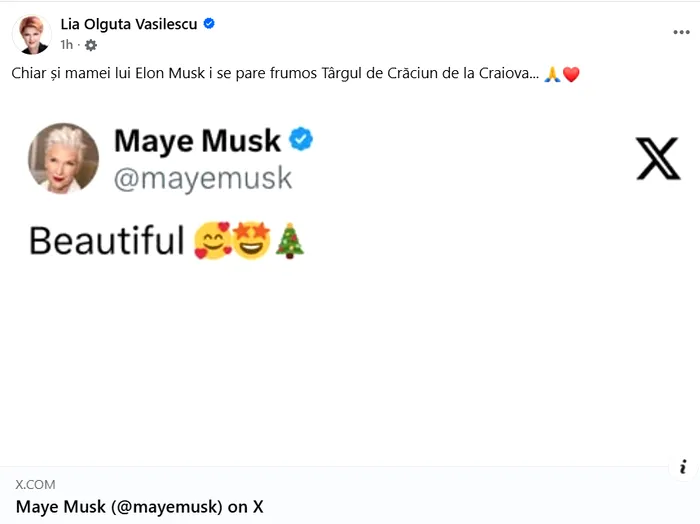The image size is (700, 524).
Task: Click the link info "i" icon
Action: [682, 466]
